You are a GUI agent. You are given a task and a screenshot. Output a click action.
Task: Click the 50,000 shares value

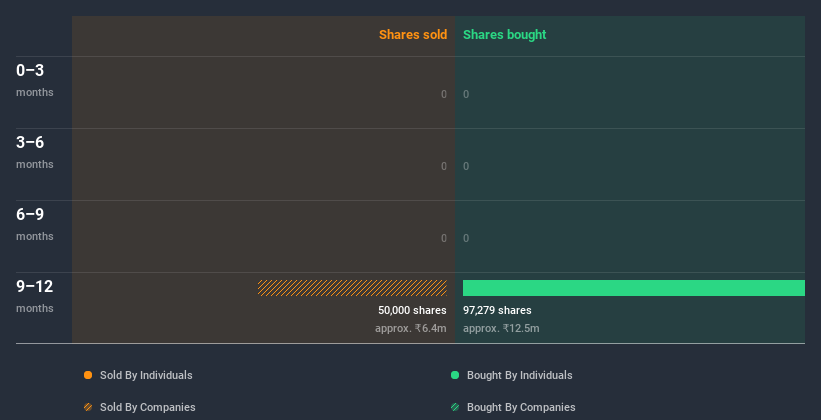click(x=412, y=310)
